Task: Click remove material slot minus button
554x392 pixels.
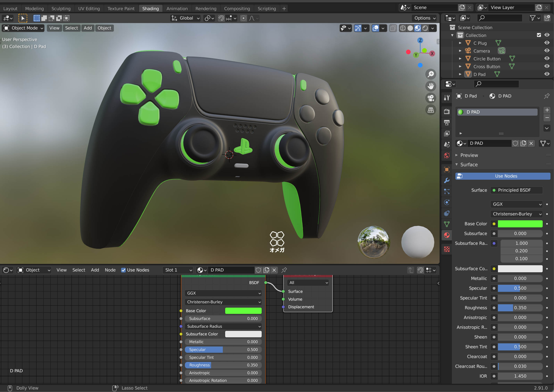Action: (x=547, y=118)
